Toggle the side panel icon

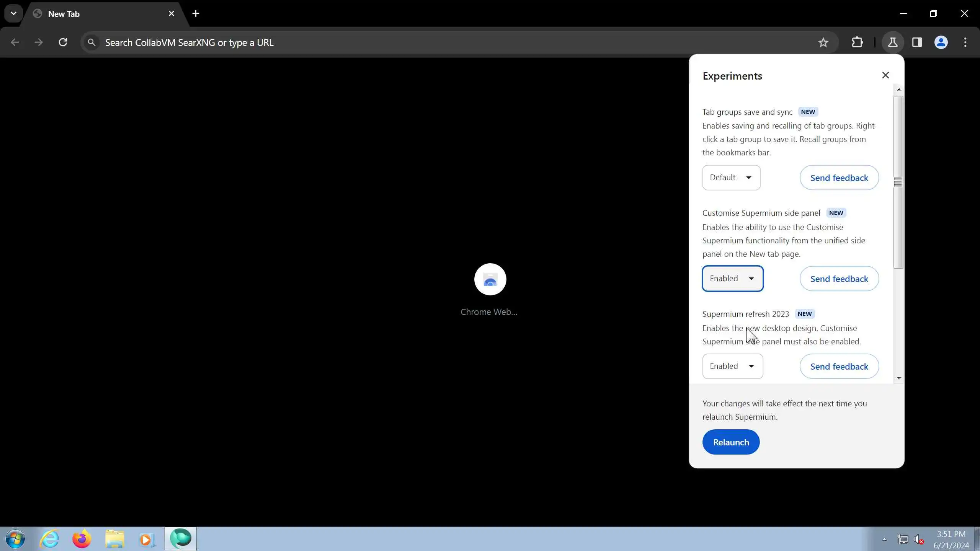917,42
